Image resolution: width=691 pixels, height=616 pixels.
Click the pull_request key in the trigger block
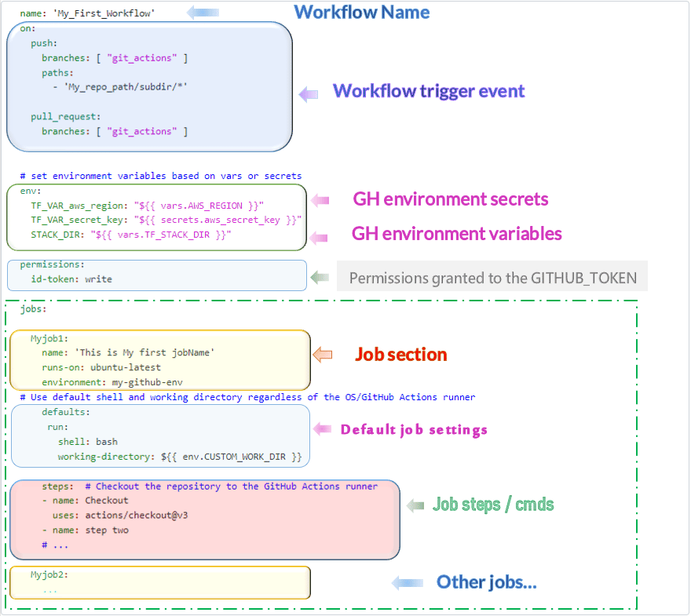click(x=66, y=117)
